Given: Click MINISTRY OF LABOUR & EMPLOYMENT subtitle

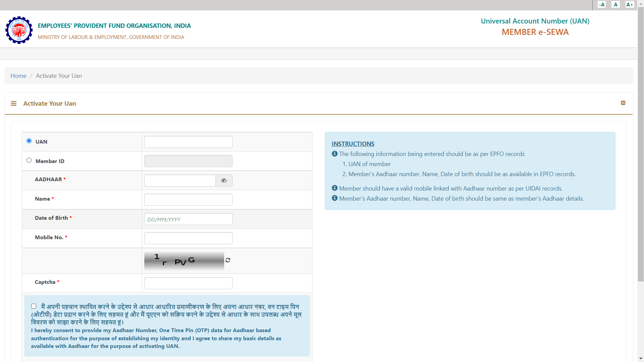Looking at the screenshot, I should click(x=111, y=37).
